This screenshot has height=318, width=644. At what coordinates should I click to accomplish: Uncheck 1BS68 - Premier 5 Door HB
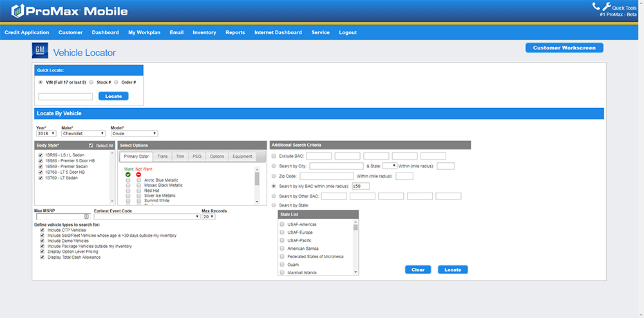(x=40, y=161)
